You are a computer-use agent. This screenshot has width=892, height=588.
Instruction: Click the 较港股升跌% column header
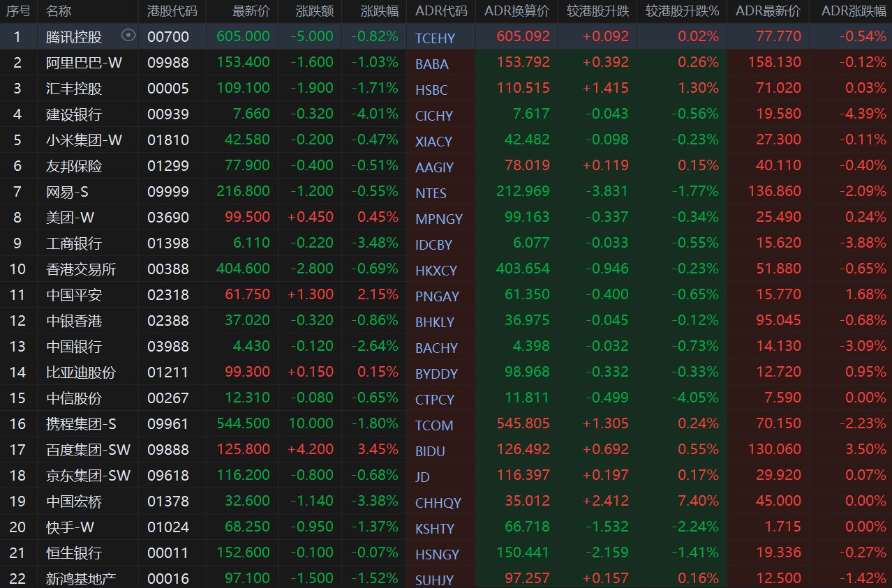tap(681, 11)
